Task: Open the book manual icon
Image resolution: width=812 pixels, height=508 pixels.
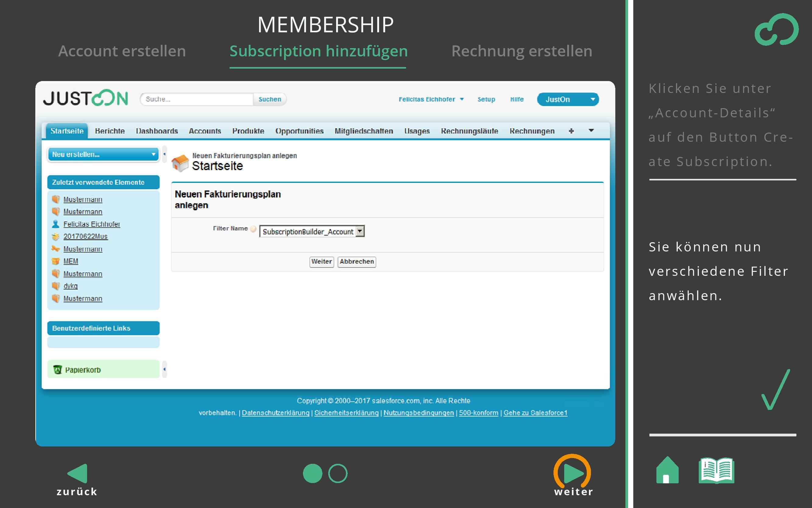Action: pos(716,471)
